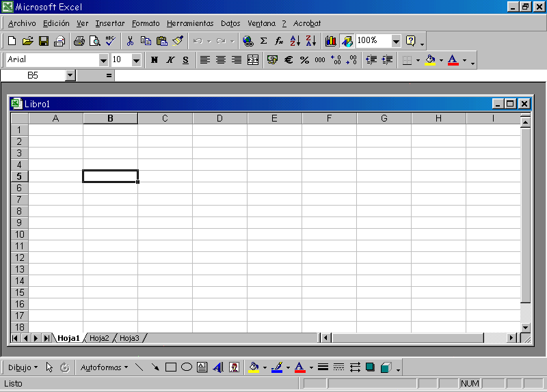This screenshot has width=547, height=392.
Task: Open font color dropdown arrow in Formatting toolbar
Action: coord(464,60)
